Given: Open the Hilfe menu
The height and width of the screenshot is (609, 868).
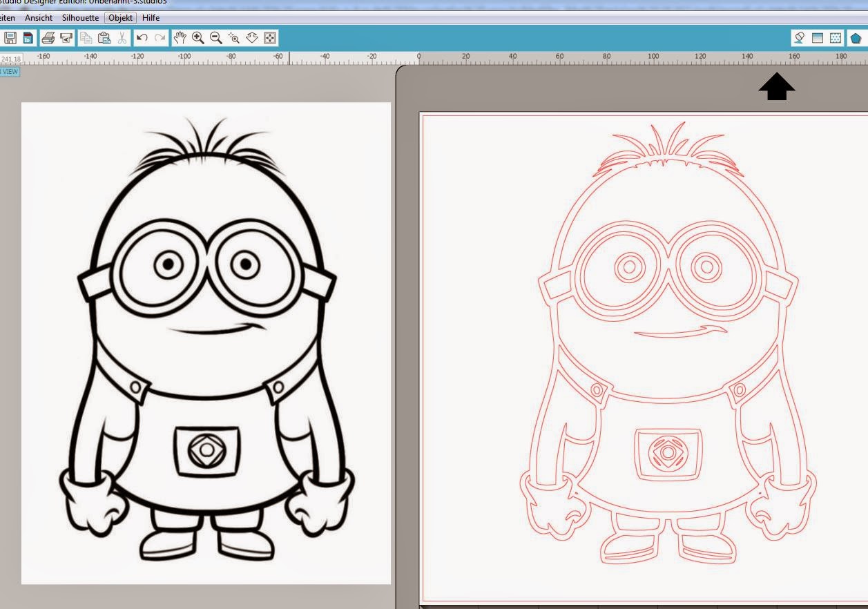Looking at the screenshot, I should click(151, 17).
